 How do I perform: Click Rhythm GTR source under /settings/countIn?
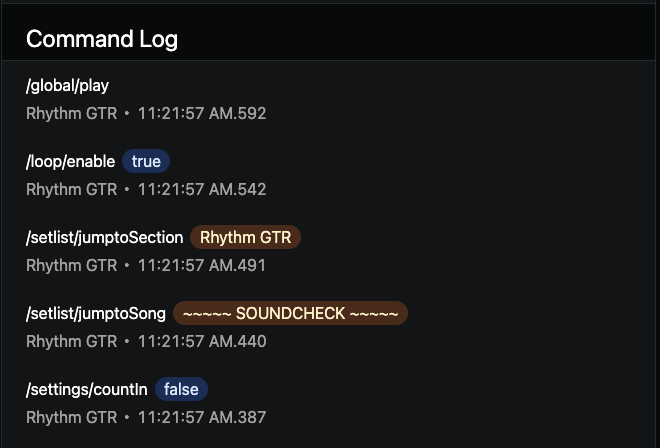click(72, 417)
